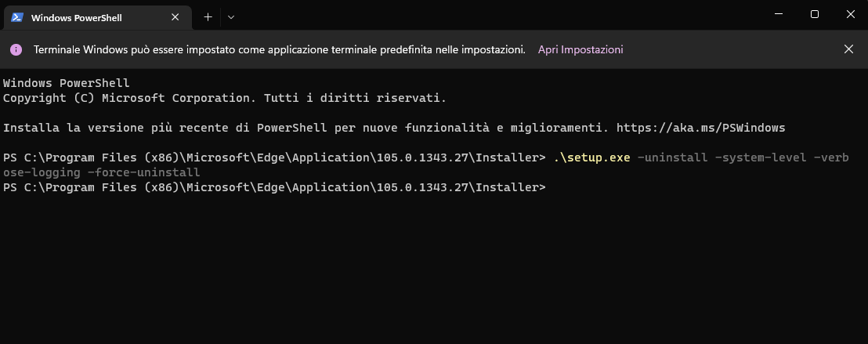Click the notification message about Terminale Windows
The image size is (868, 344).
tap(279, 49)
